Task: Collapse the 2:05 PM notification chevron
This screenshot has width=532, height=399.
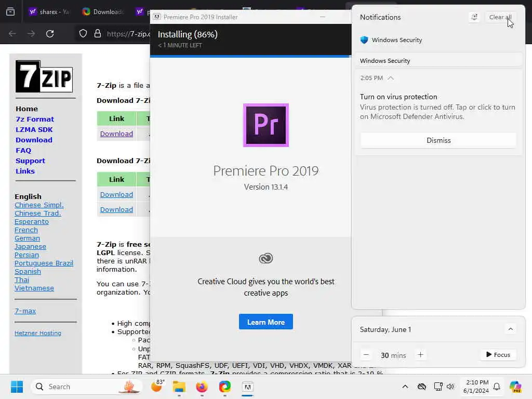Action: [x=391, y=78]
